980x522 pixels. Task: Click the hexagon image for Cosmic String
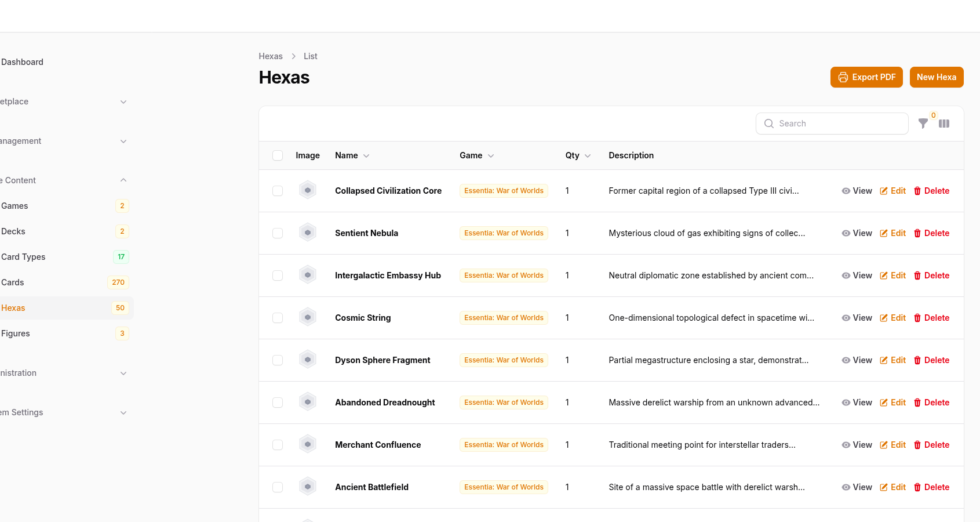pyautogui.click(x=308, y=317)
